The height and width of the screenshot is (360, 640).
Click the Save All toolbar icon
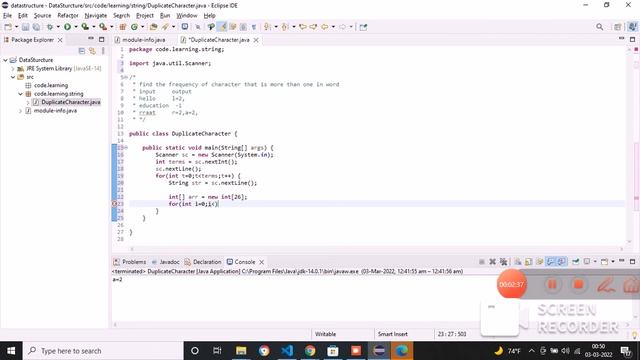coord(36,27)
